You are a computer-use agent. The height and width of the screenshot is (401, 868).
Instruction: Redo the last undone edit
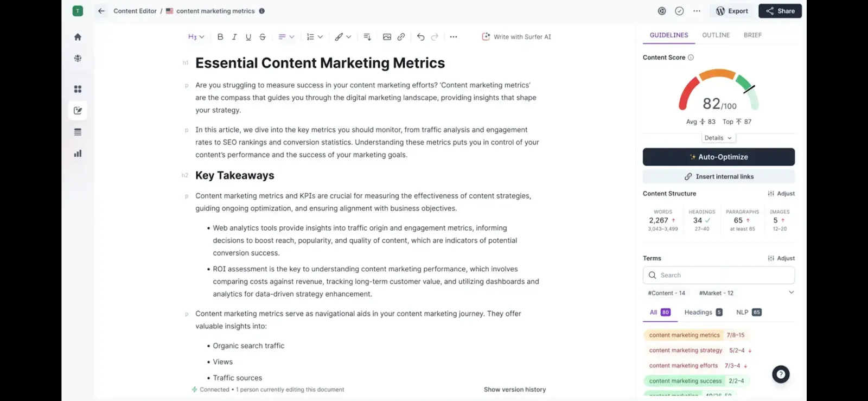(435, 37)
